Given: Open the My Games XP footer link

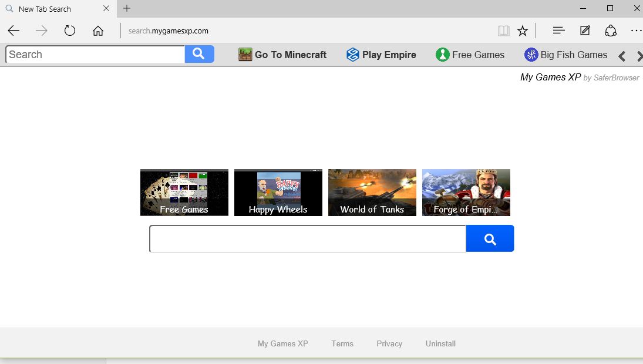Looking at the screenshot, I should tap(282, 343).
